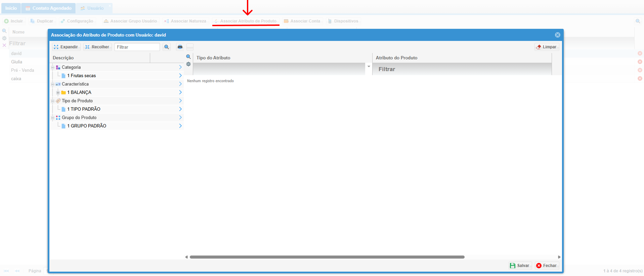Click the search magnifier next to Filtrar field
This screenshot has width=644, height=276.
pos(167,47)
